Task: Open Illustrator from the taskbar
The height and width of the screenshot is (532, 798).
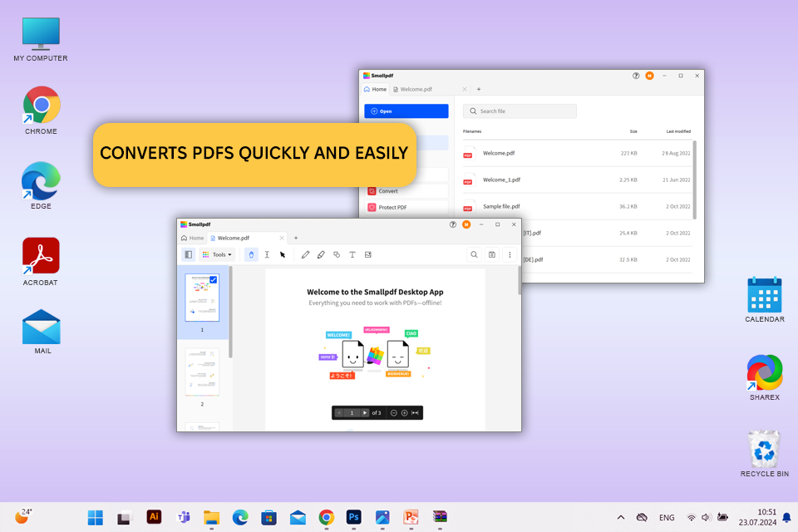Action: (154, 517)
